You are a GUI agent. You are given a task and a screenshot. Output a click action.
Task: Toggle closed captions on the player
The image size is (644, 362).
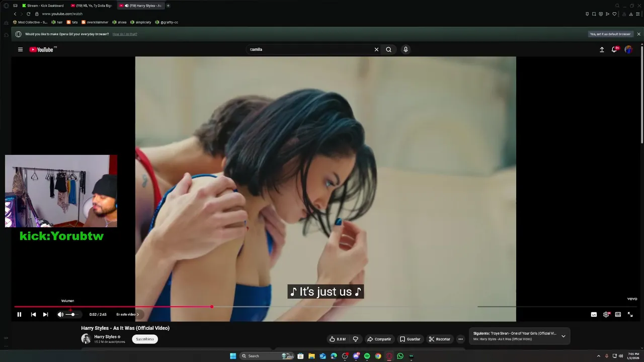pos(594,314)
